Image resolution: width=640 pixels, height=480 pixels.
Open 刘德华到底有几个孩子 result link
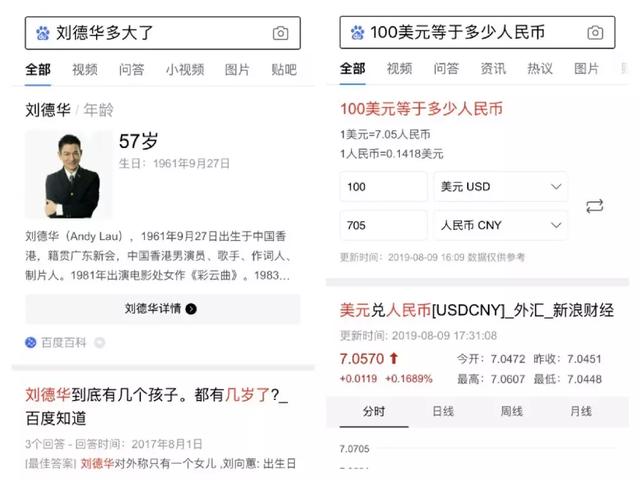point(157,407)
